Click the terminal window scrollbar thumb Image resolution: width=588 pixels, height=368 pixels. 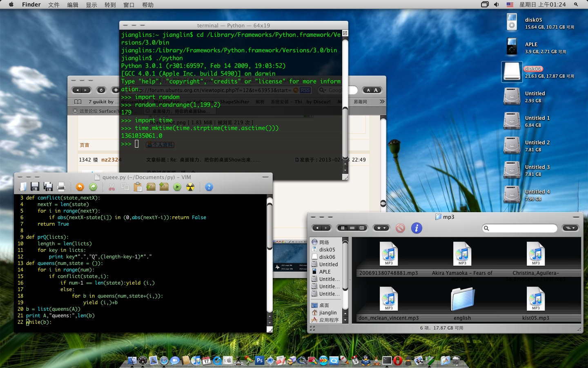click(345, 132)
